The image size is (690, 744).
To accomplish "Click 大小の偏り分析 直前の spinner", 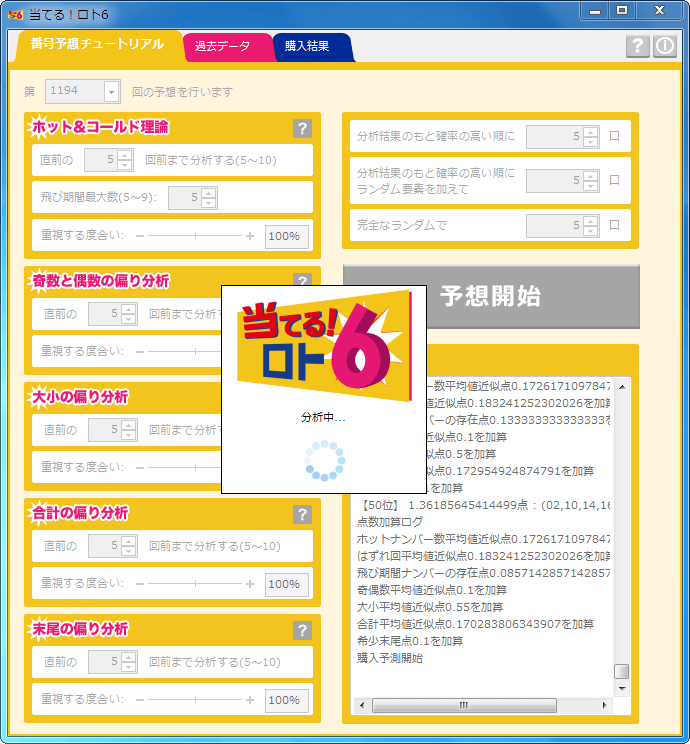I will 113,430.
